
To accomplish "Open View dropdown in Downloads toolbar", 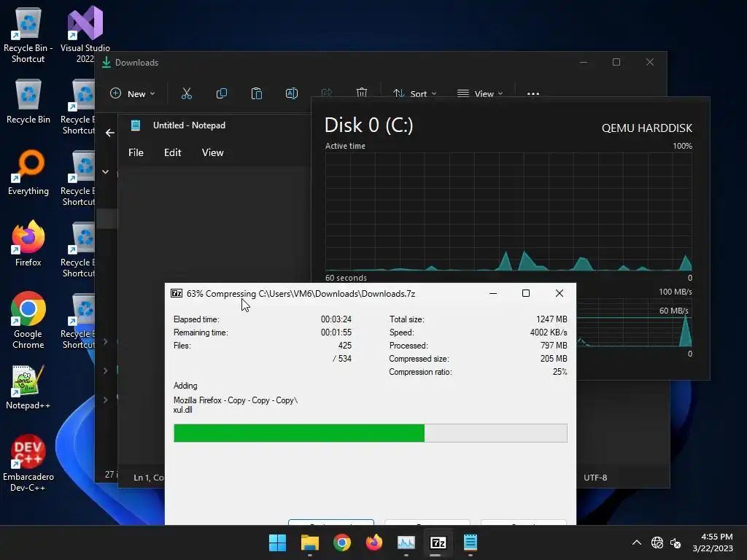I will [480, 94].
